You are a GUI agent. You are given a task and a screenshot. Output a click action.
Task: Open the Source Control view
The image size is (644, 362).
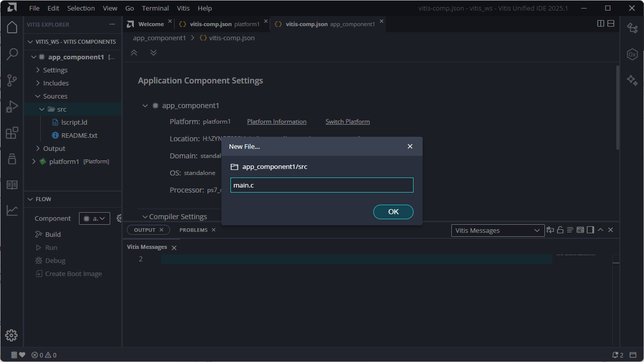(x=12, y=80)
